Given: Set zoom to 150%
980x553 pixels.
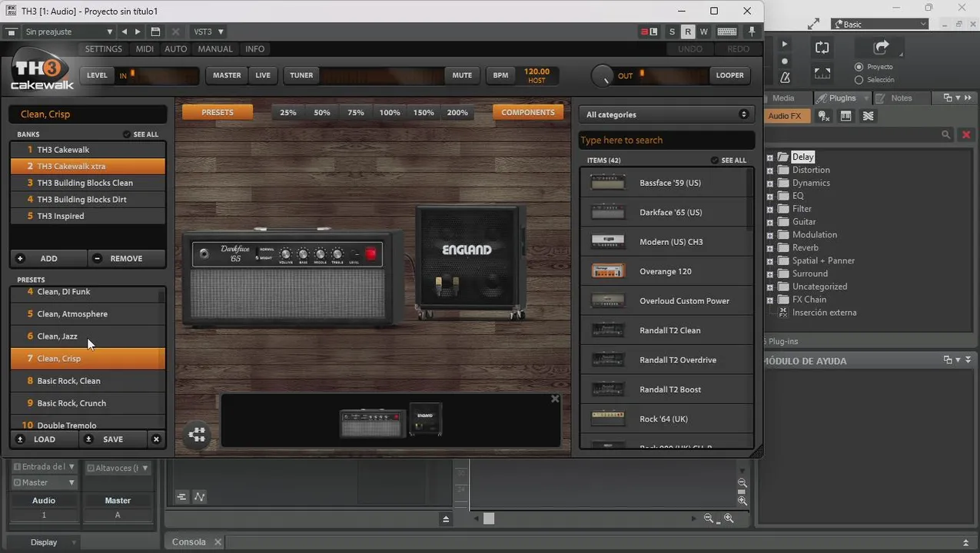Looking at the screenshot, I should 424,112.
